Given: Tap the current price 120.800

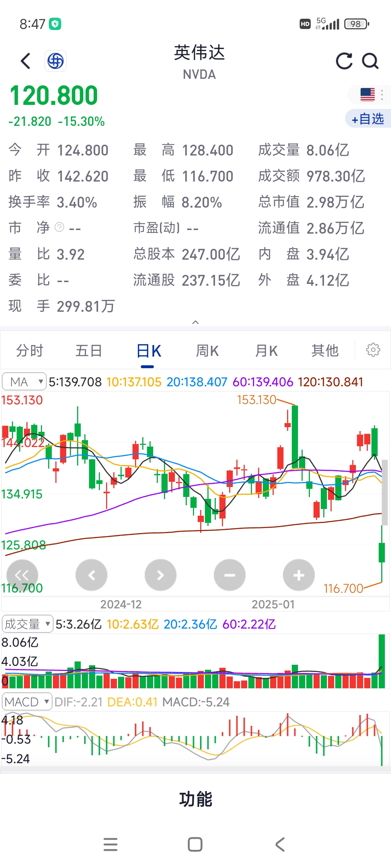Looking at the screenshot, I should [54, 95].
